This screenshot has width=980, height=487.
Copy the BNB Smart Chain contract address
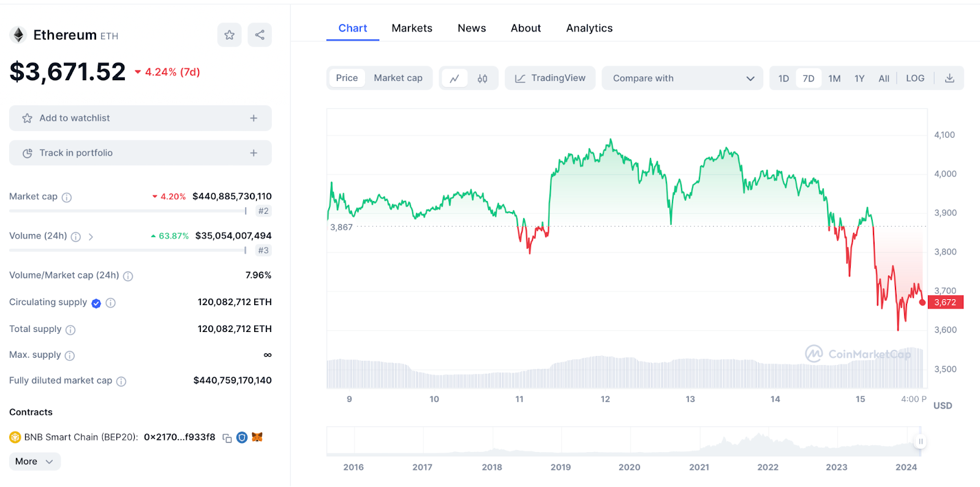pyautogui.click(x=227, y=438)
